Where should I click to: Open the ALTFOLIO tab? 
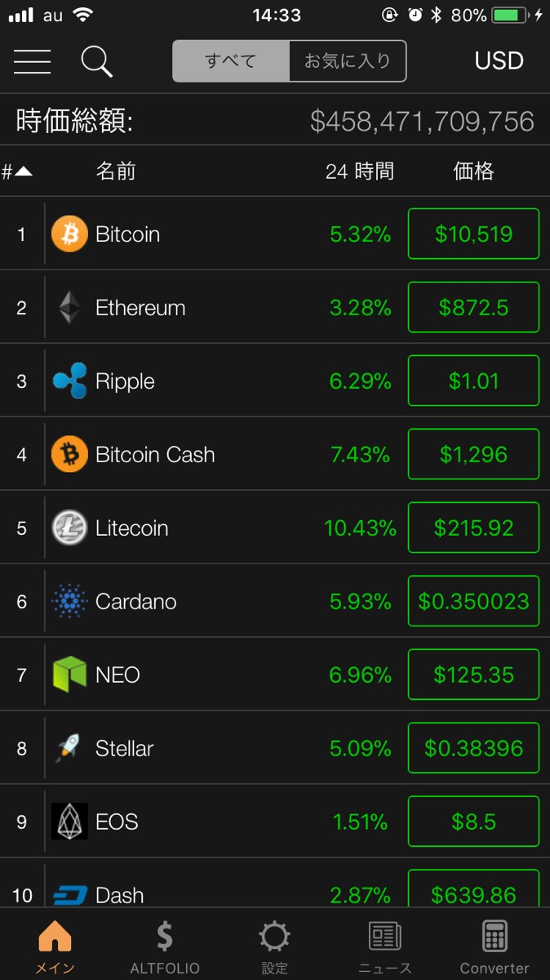coord(165,947)
